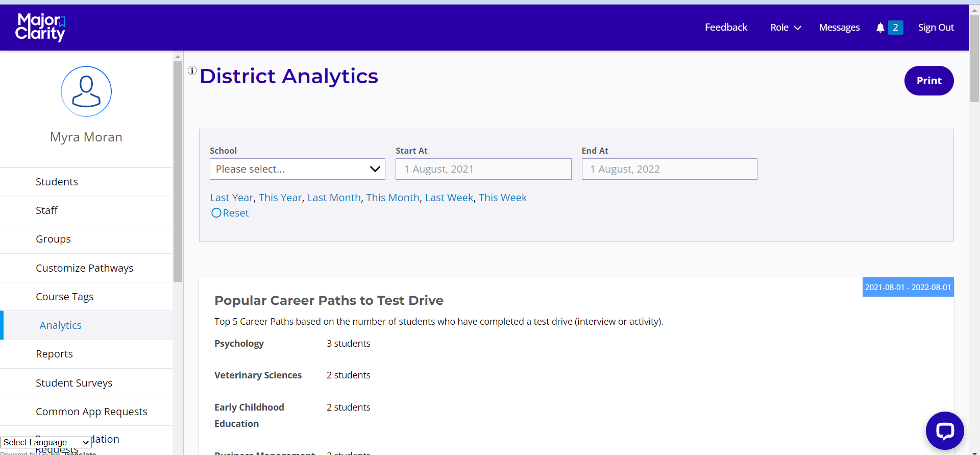Viewport: 980px width, 455px height.
Task: Click the Reset circular icon
Action: (216, 213)
